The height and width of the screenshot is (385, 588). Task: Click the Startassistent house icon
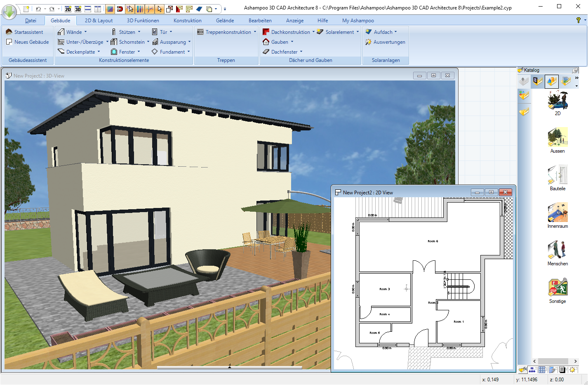coord(9,32)
